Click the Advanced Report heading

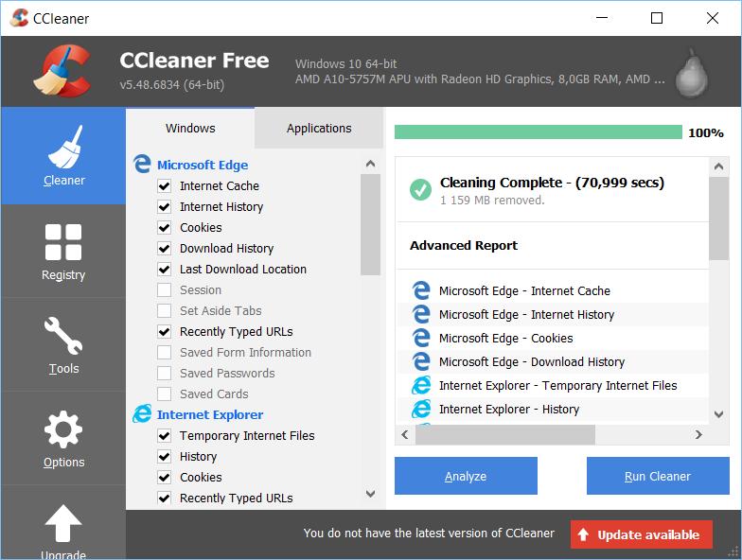click(x=464, y=246)
